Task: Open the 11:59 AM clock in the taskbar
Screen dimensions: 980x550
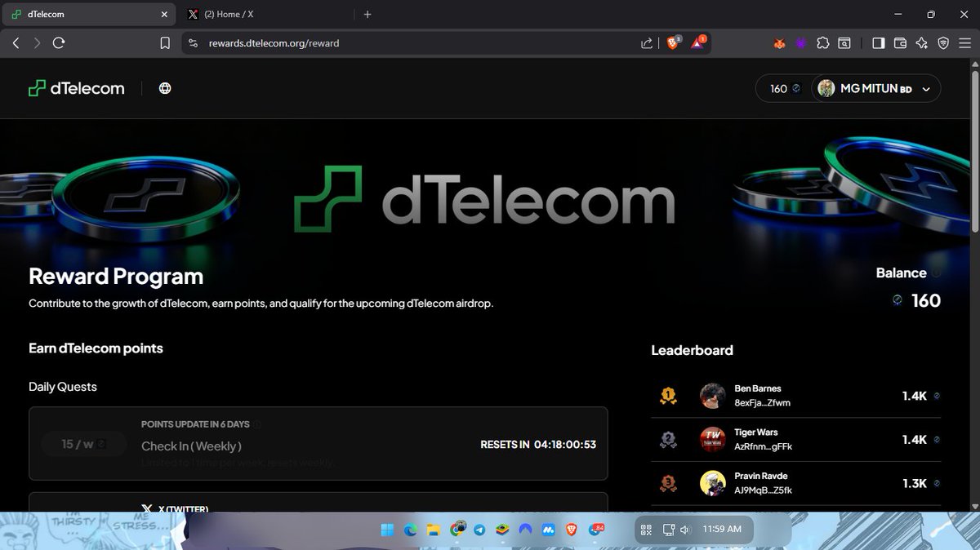Action: click(723, 529)
